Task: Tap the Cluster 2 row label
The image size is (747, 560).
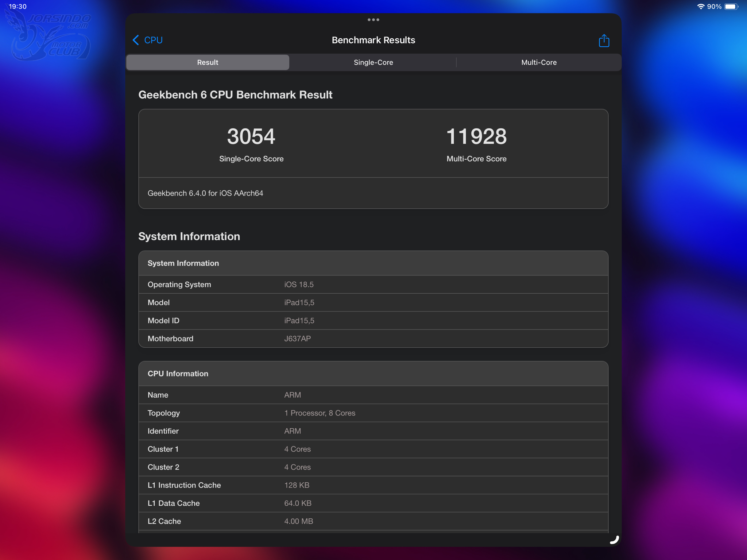Action: click(163, 467)
